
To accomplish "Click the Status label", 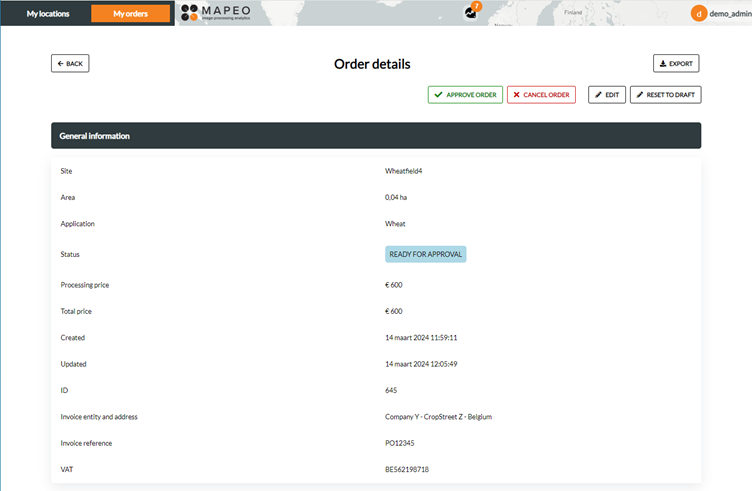I will coord(70,254).
